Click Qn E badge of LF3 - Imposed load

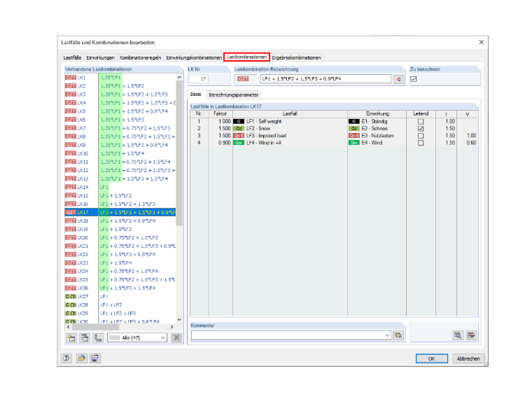pos(239,136)
